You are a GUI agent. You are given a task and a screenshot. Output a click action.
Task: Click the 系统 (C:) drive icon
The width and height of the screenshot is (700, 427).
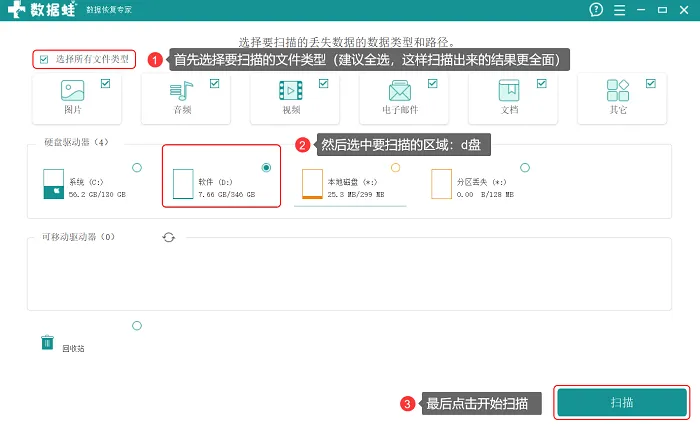click(x=53, y=182)
